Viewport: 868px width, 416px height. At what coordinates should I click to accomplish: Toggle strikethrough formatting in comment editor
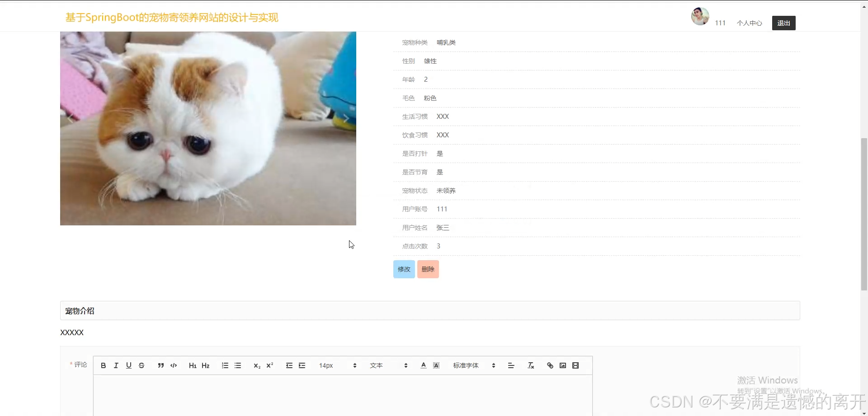pyautogui.click(x=142, y=365)
